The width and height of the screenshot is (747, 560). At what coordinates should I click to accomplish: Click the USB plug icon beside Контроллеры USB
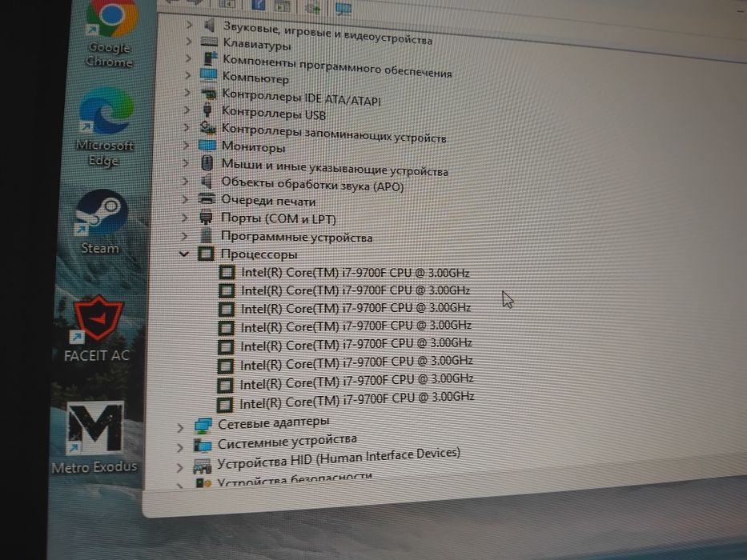(207, 110)
